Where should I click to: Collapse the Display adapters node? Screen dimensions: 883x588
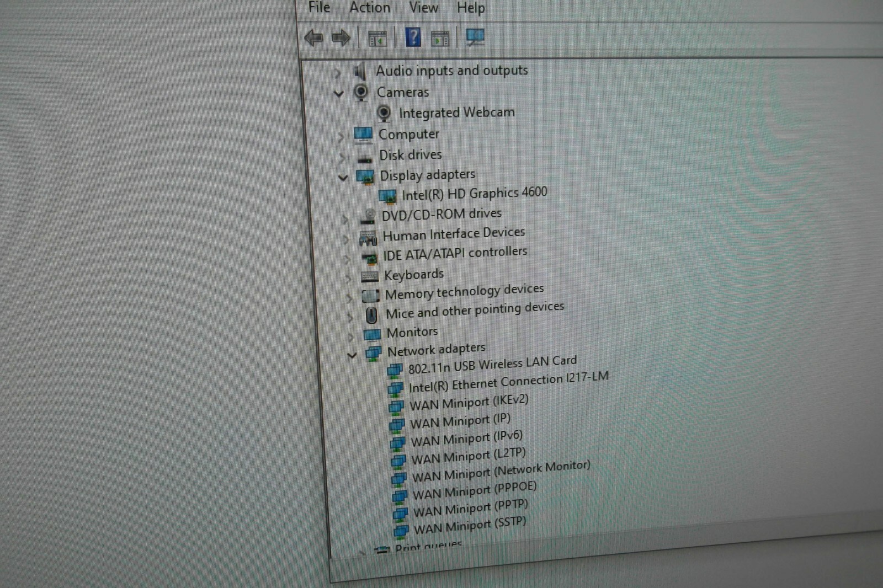[343, 178]
